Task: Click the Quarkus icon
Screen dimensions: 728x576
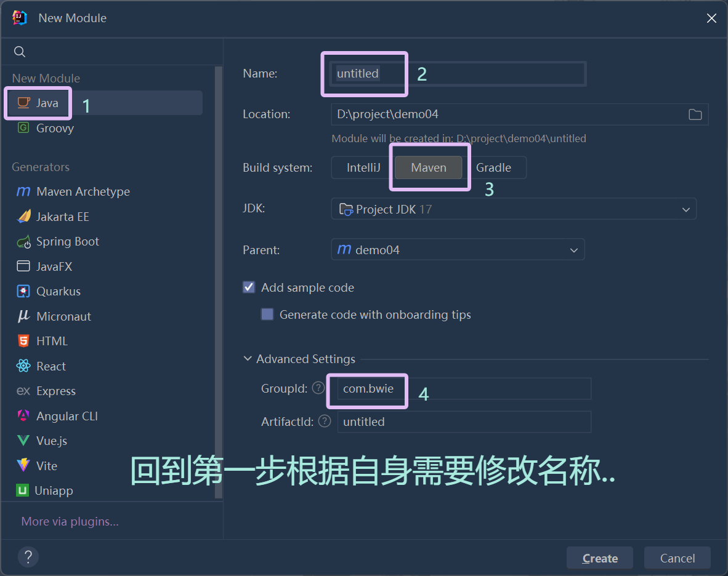Action: click(x=23, y=291)
